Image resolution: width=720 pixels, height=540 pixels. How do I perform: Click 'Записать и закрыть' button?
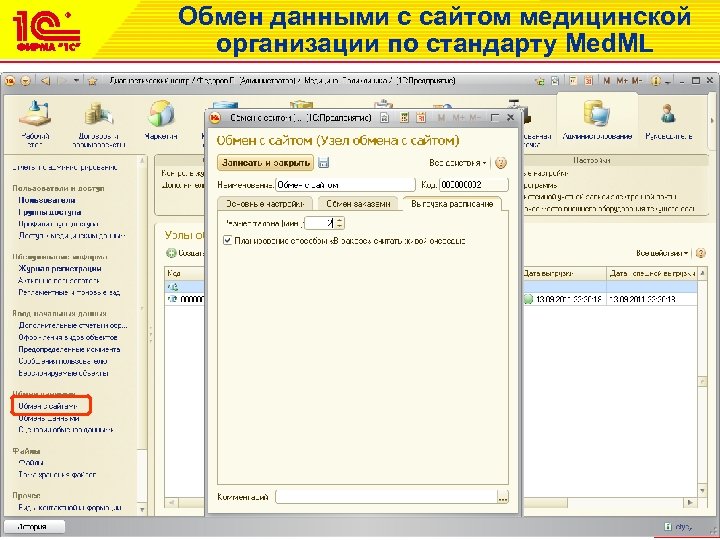(265, 163)
